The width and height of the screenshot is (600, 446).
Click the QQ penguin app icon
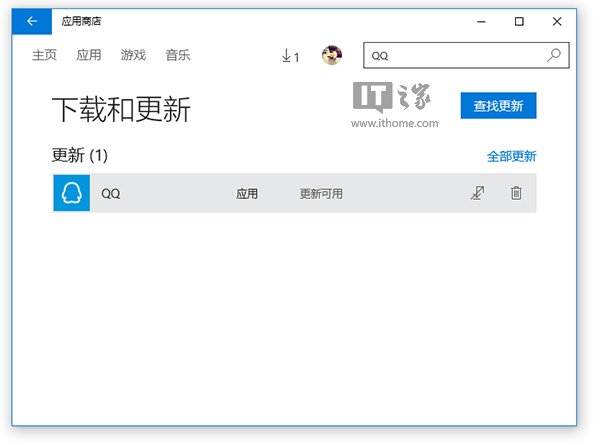72,193
